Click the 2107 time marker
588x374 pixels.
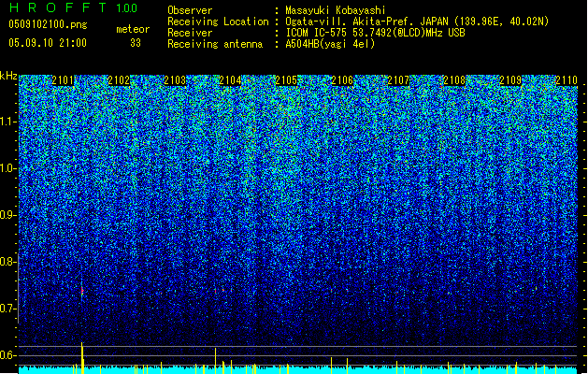tap(398, 80)
